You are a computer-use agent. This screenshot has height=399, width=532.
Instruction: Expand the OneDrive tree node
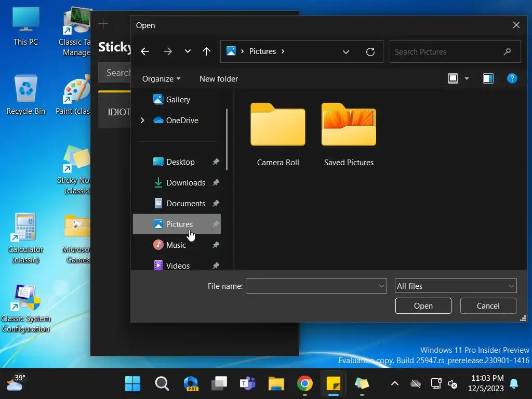point(142,121)
